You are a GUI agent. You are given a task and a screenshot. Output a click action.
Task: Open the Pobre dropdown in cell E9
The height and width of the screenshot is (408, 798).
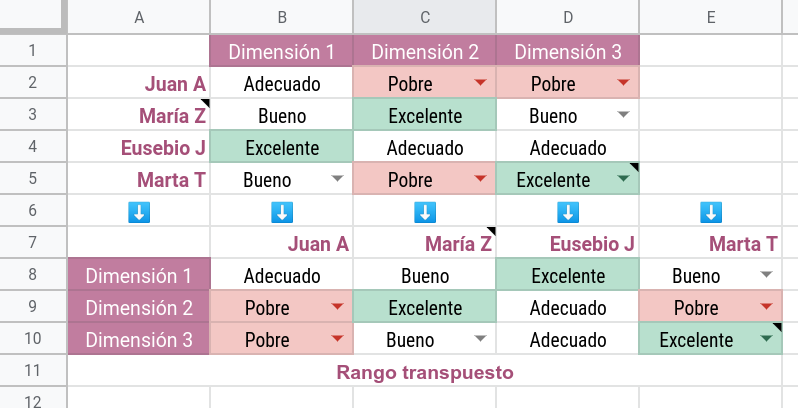[x=766, y=307]
